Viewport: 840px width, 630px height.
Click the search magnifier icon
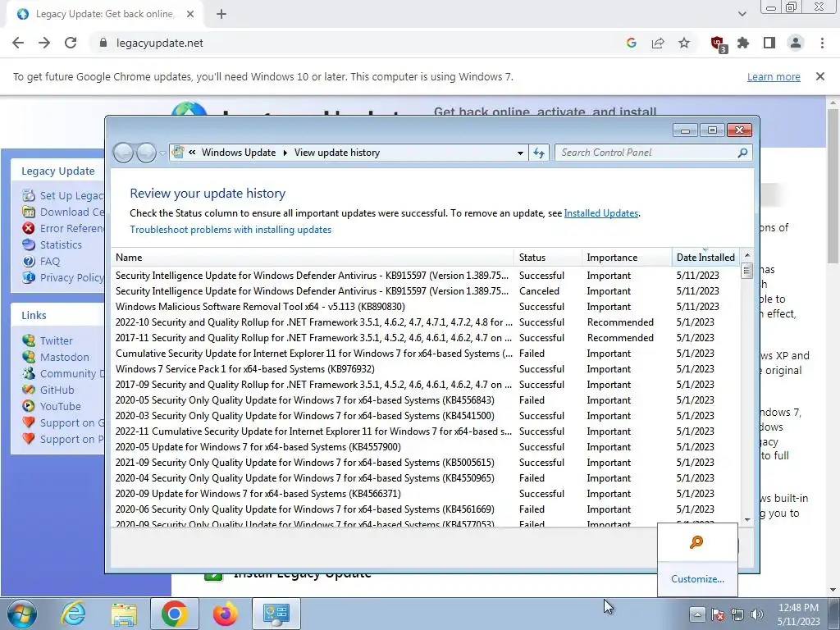(742, 153)
